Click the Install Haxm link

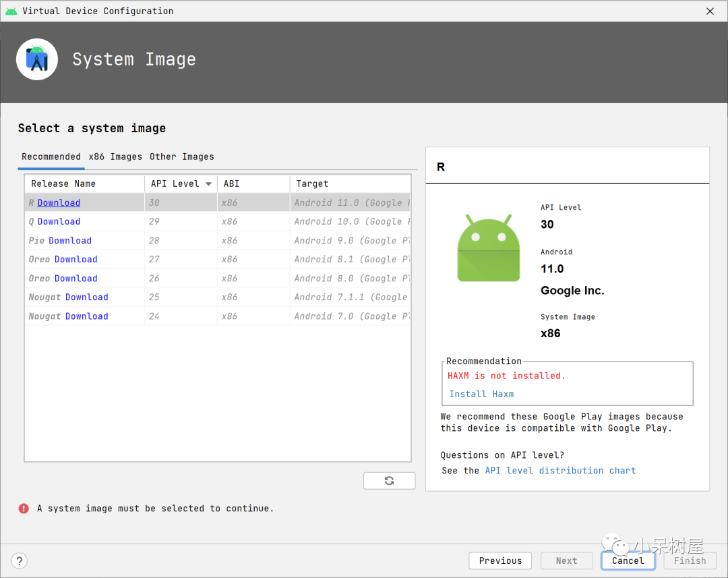tap(481, 394)
